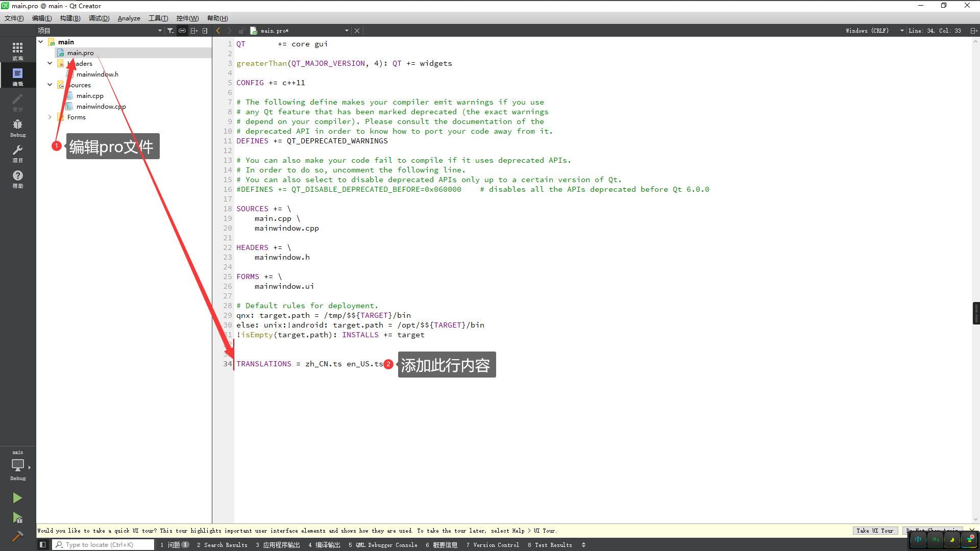Open the 帮助(H) menu

pos(217,18)
